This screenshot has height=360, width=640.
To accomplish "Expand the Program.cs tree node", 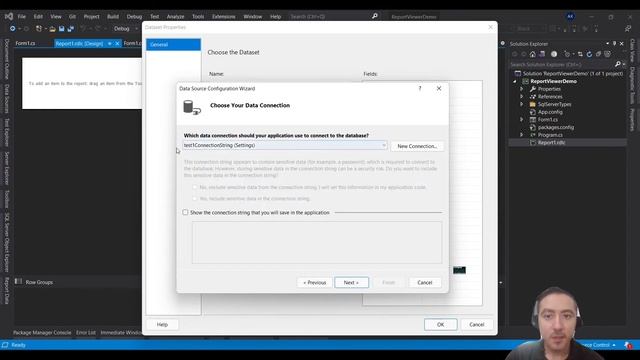I will coord(522,135).
